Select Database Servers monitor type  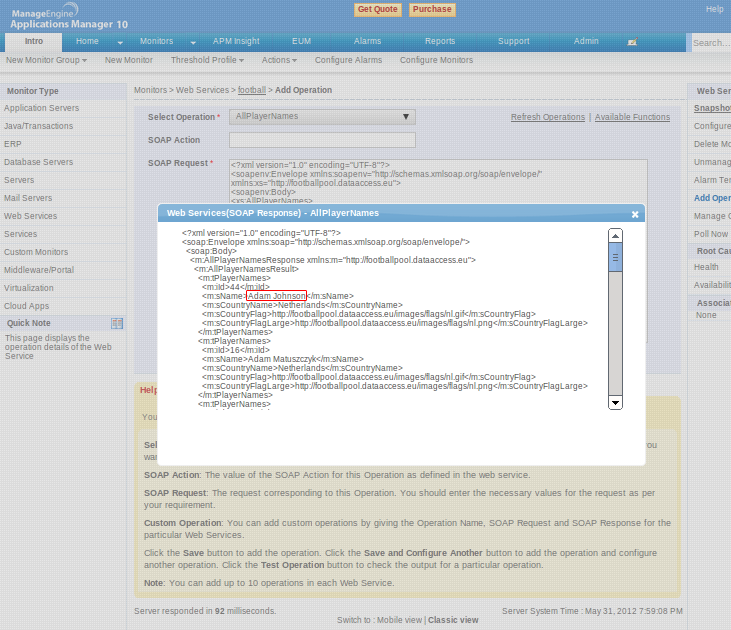38,162
